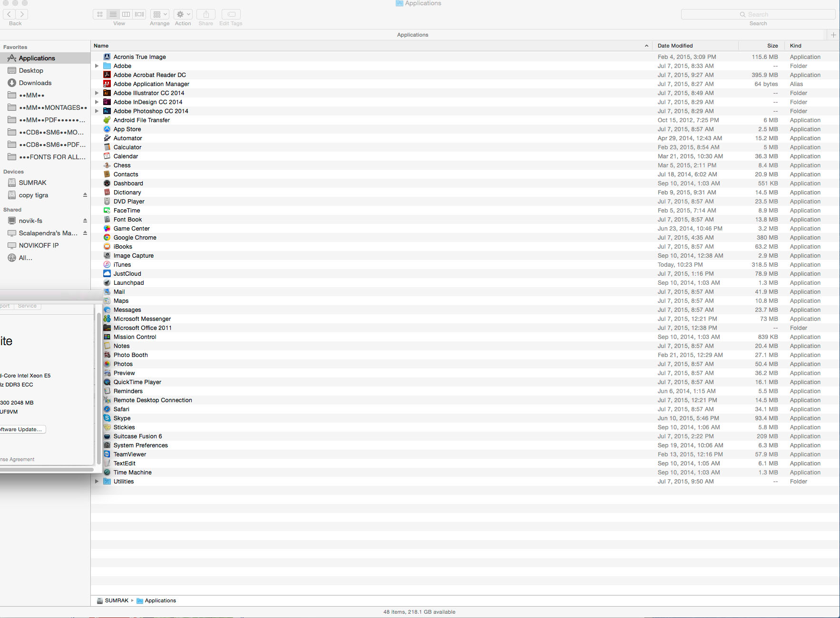Sort by the Name column header
Screen dimensions: 840x618
(371, 46)
